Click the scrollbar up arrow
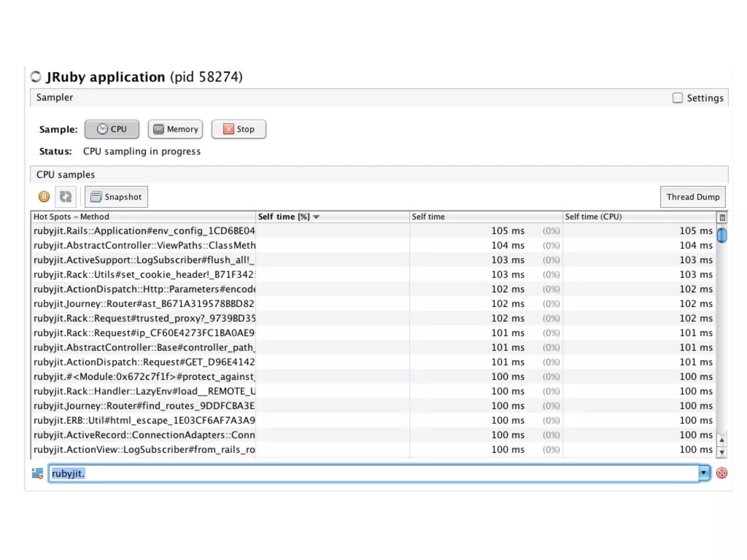This screenshot has height=560, width=747. [x=721, y=440]
